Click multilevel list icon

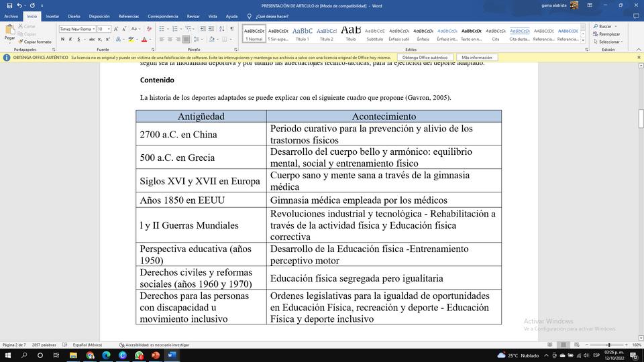(x=188, y=29)
